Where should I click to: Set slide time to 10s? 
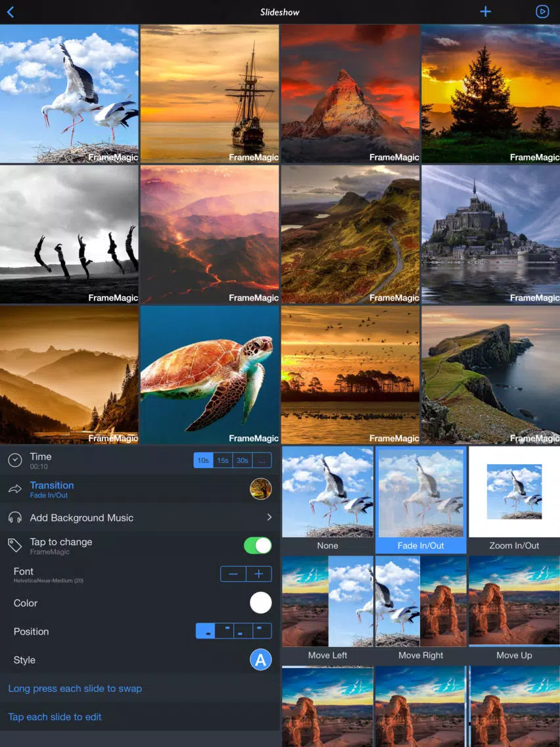coord(203,460)
